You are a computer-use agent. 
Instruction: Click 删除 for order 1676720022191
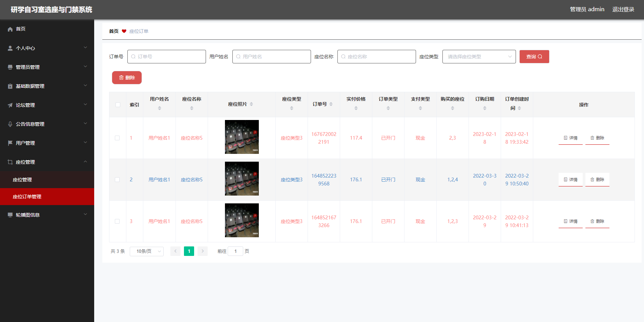pyautogui.click(x=597, y=138)
